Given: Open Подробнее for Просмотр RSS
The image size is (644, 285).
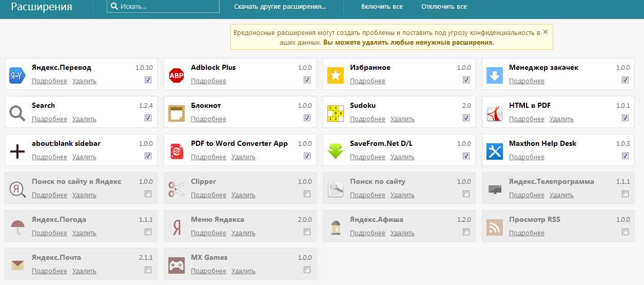Looking at the screenshot, I should coord(526,233).
